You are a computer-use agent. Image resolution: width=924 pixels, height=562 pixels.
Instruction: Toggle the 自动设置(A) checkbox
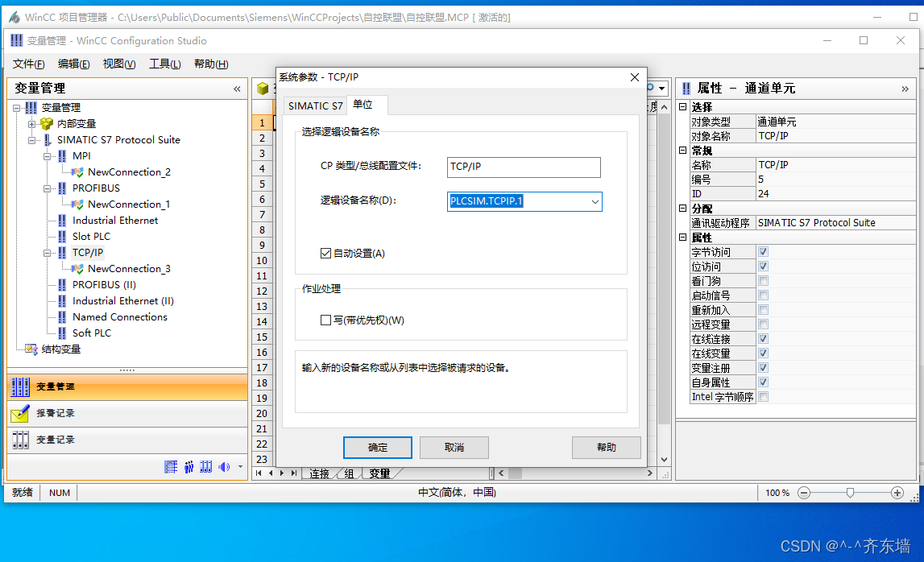(326, 254)
